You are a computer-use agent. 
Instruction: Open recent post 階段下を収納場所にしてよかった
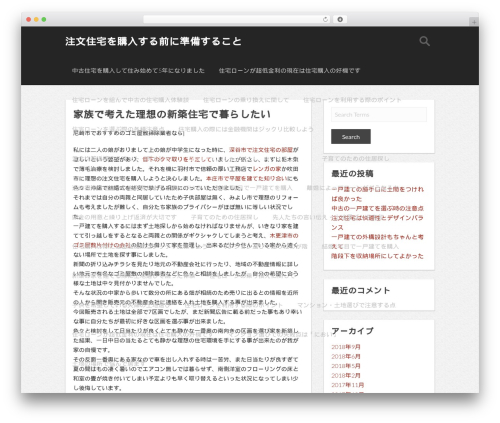(x=377, y=256)
